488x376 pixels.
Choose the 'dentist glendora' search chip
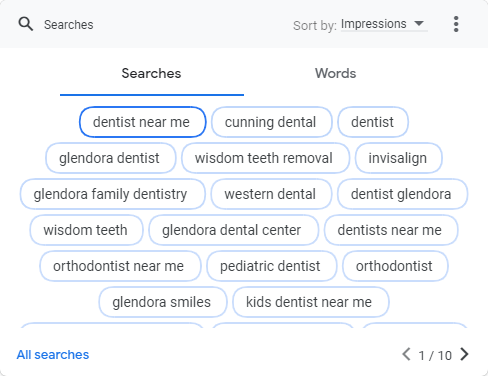click(x=402, y=194)
